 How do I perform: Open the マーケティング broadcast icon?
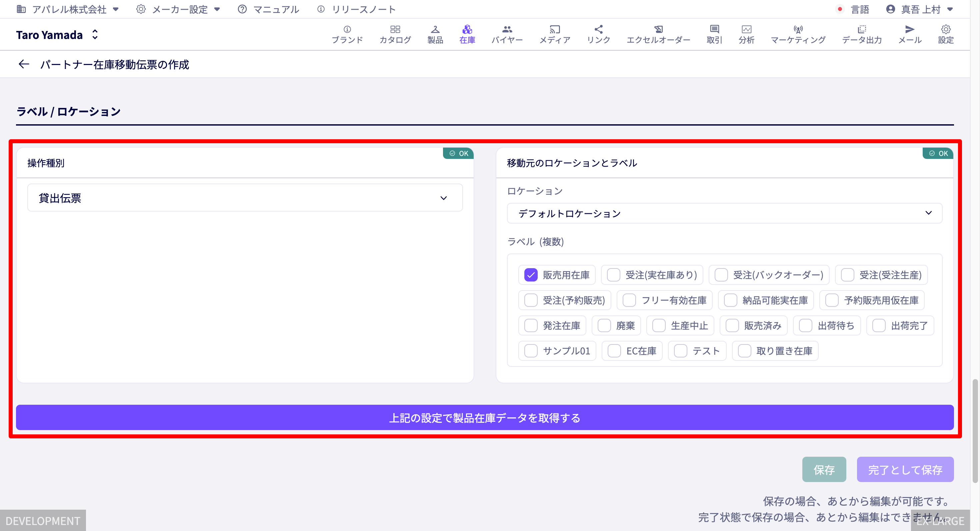click(798, 34)
